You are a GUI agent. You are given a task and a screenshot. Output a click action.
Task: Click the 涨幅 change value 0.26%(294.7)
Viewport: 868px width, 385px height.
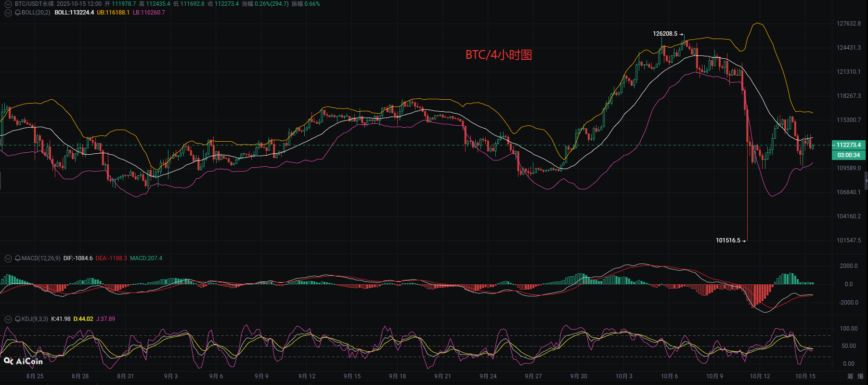tap(272, 4)
